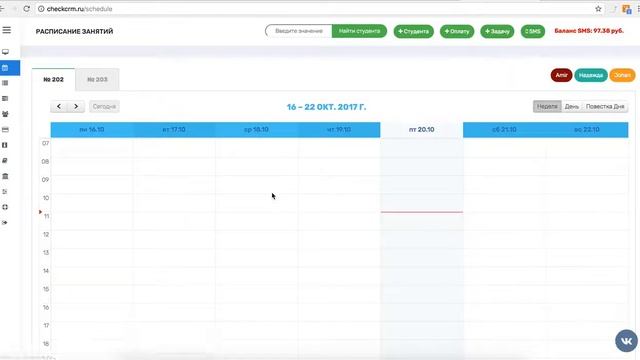Click the +Задачу button
Image resolution: width=640 pixels, height=360 pixels.
pos(497,31)
